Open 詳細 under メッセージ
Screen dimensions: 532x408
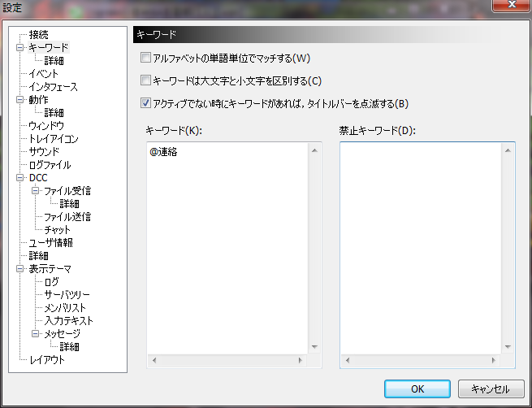tap(69, 347)
